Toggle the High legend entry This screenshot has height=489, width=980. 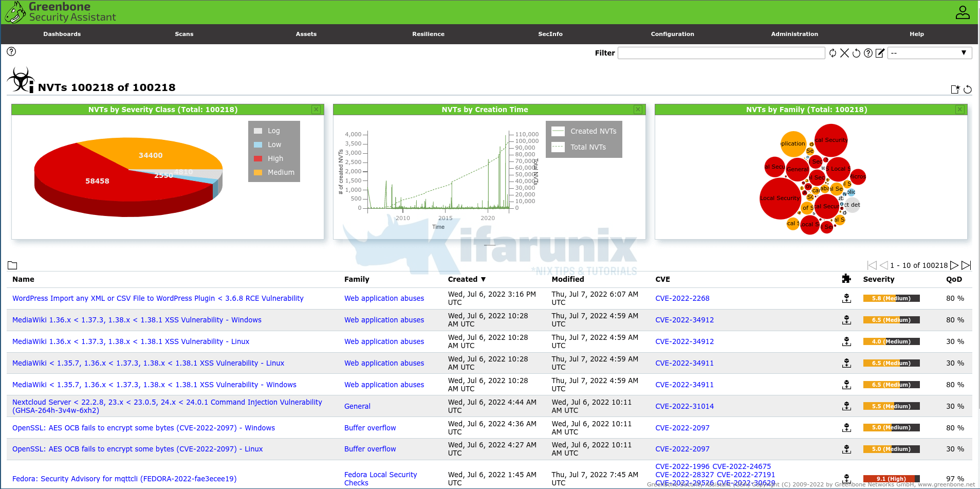pyautogui.click(x=269, y=158)
